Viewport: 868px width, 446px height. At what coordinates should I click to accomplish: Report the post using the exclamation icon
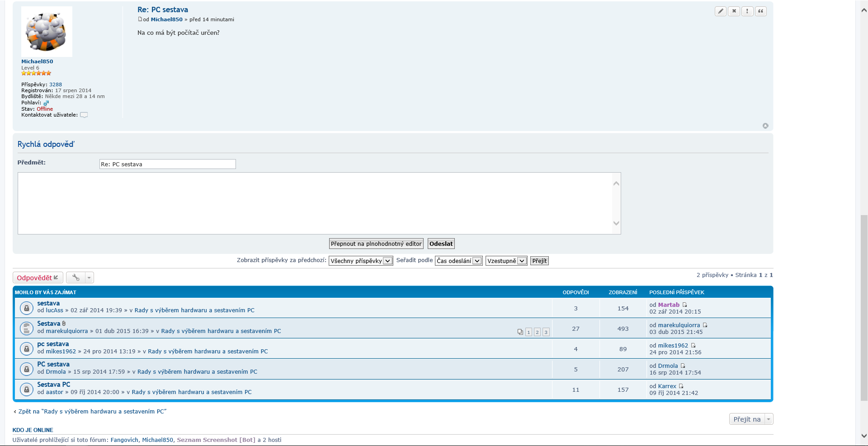pos(747,11)
